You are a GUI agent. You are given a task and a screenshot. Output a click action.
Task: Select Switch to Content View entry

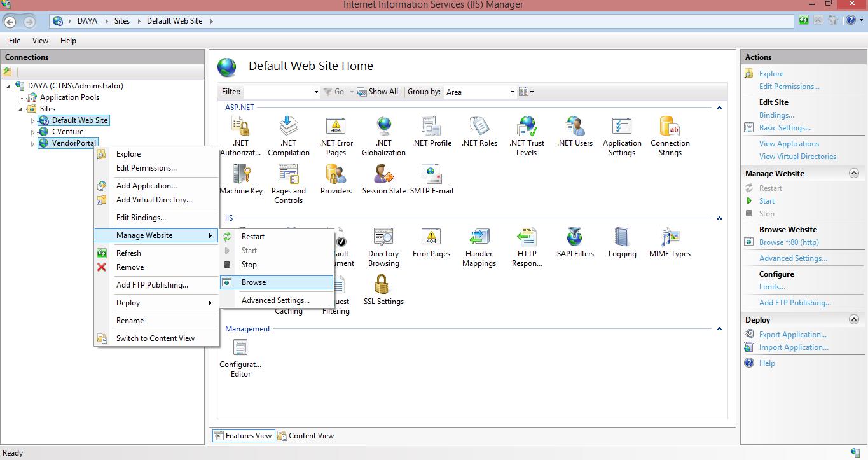click(x=156, y=338)
